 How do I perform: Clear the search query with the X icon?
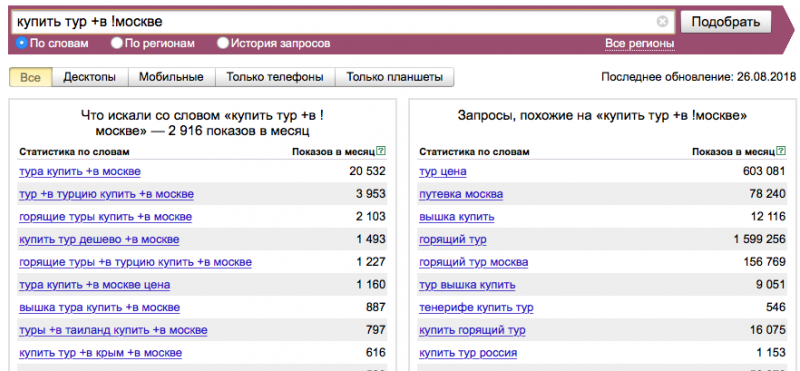coord(662,21)
